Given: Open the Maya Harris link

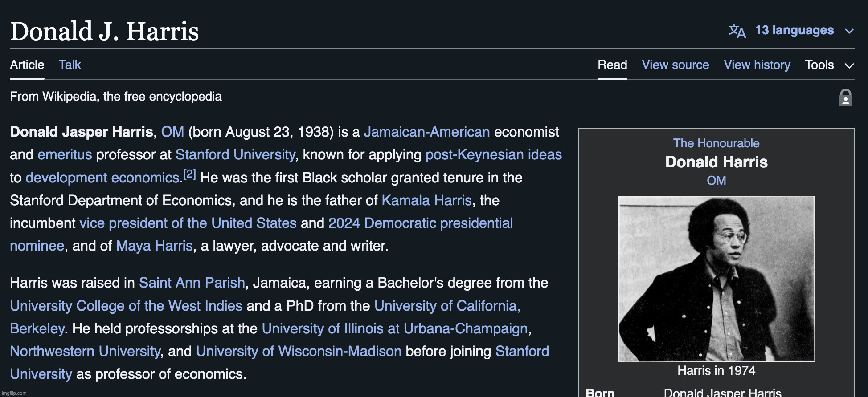Looking at the screenshot, I should (154, 246).
